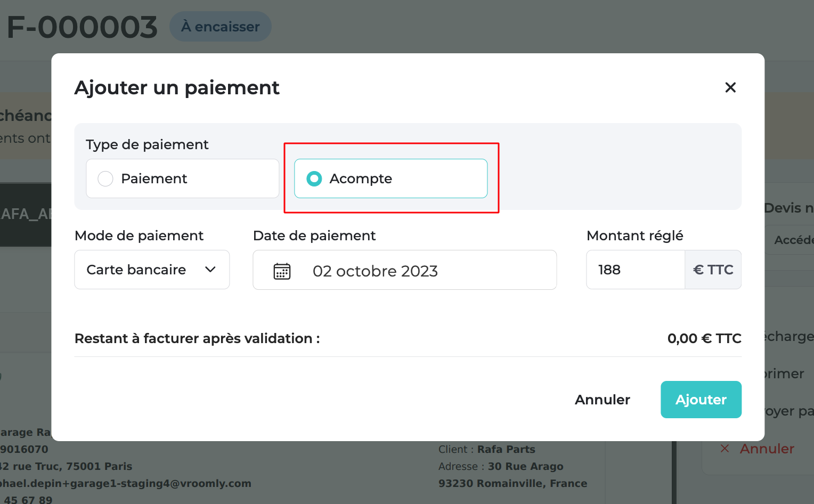Click the 30 Rue Arago address text

point(525,466)
